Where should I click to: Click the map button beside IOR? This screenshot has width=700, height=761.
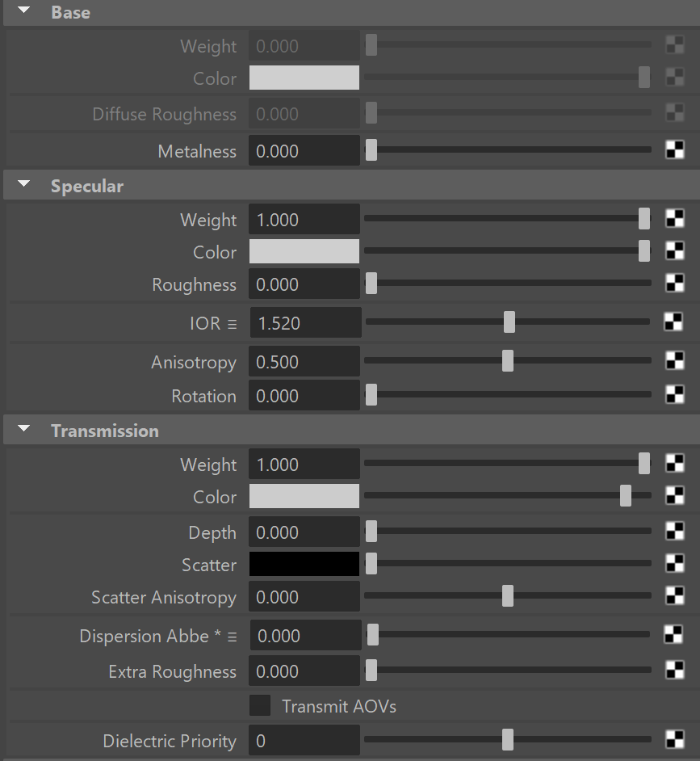coord(673,322)
